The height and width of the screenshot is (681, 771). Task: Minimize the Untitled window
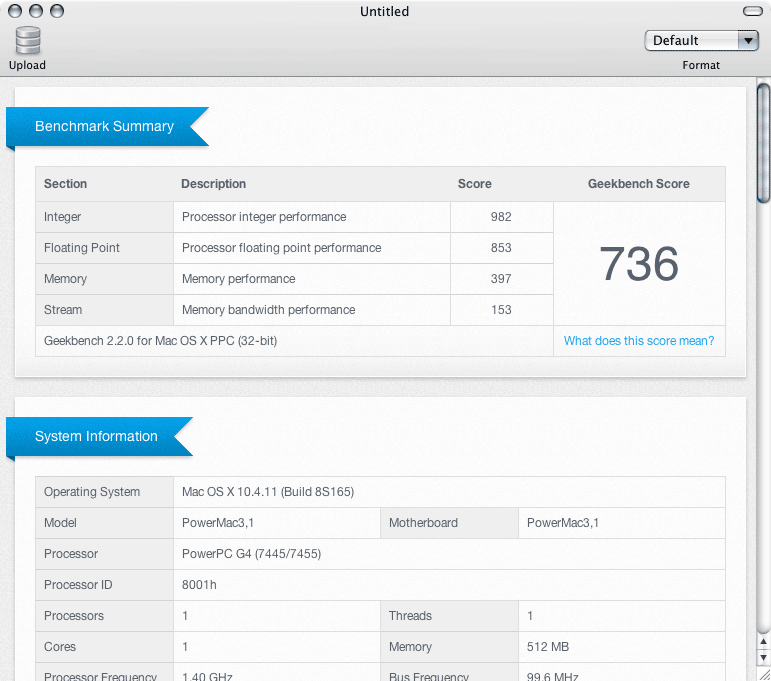(x=35, y=11)
